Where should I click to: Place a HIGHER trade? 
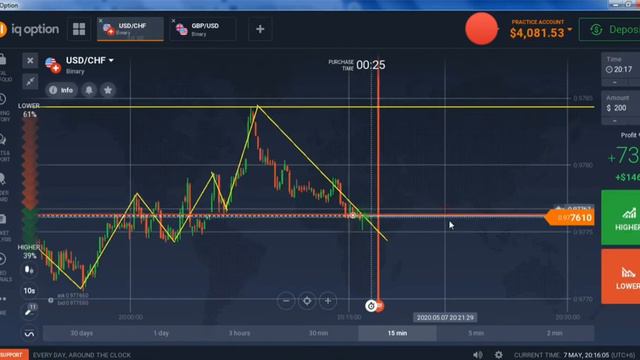tap(621, 217)
